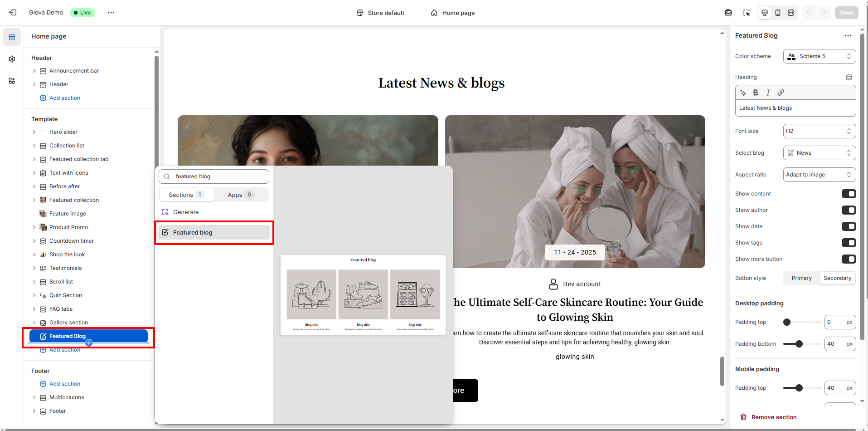Open the Aspect ratio dropdown
Screen dimensions: 868x431
point(819,175)
